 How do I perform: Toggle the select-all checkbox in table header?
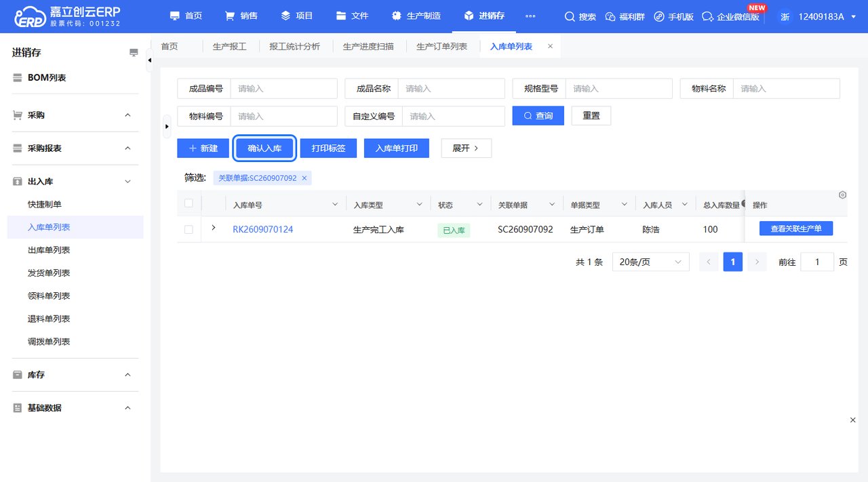coord(189,203)
